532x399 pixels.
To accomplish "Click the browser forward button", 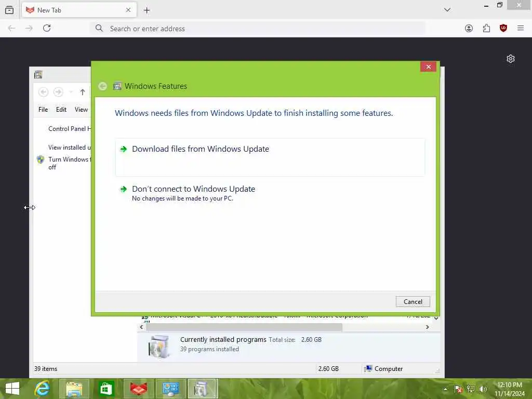I will coord(29,28).
